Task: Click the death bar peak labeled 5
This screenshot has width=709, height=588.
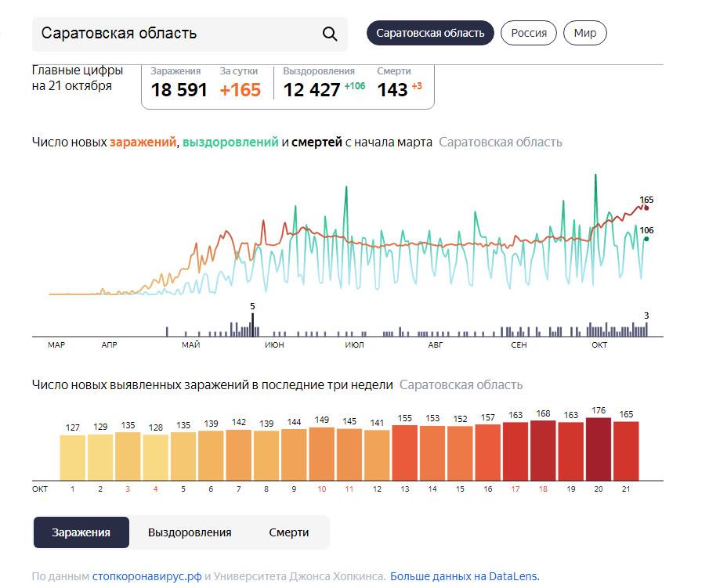Action: 252,325
